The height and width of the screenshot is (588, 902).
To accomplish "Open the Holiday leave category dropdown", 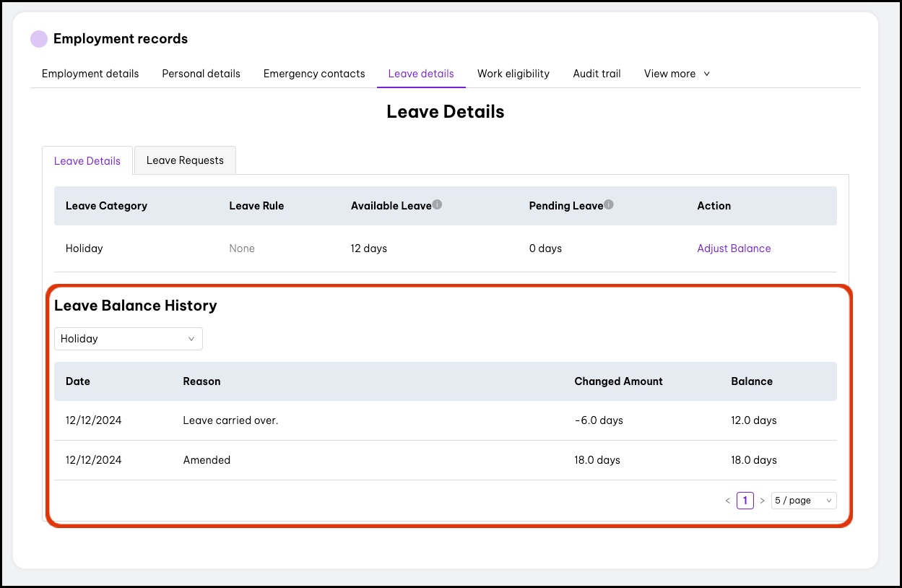I will tap(128, 339).
